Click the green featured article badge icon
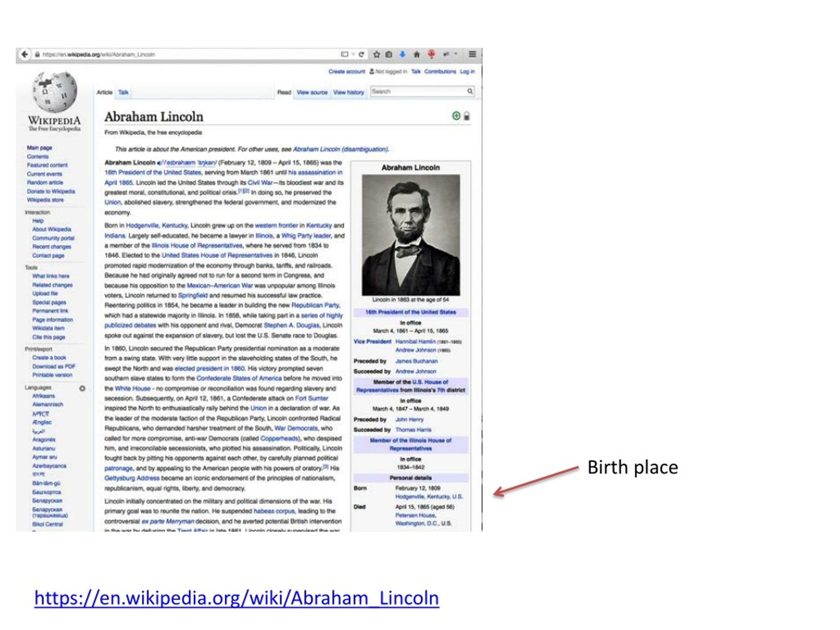 456,116
